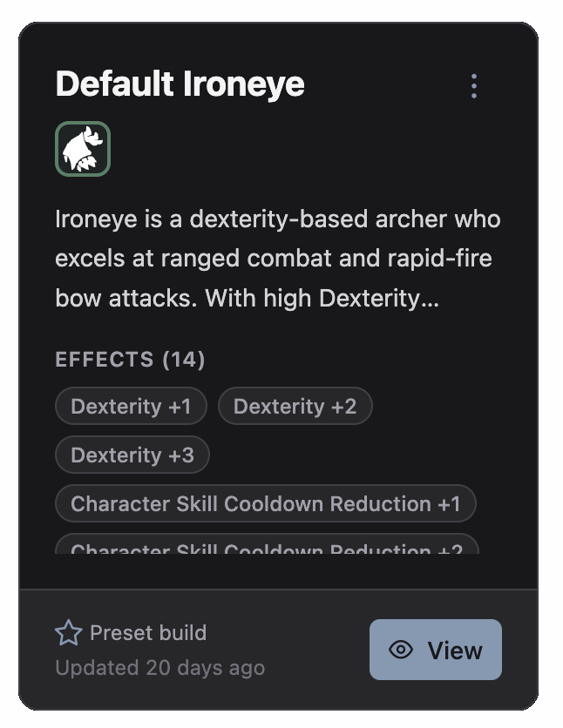Screen dimensions: 563x728
Task: Click the Character Skill Cooldown Reduction +1 tag
Action: [265, 503]
